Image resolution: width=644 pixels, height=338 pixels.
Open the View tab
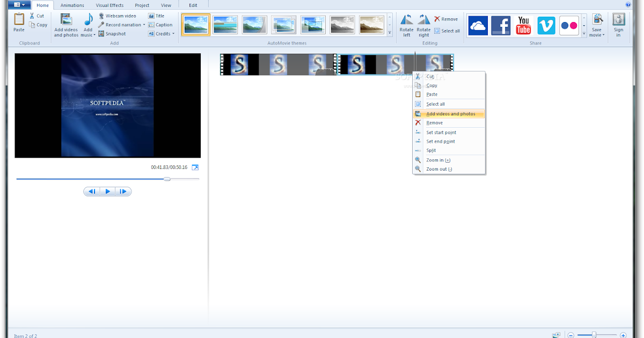pyautogui.click(x=166, y=5)
